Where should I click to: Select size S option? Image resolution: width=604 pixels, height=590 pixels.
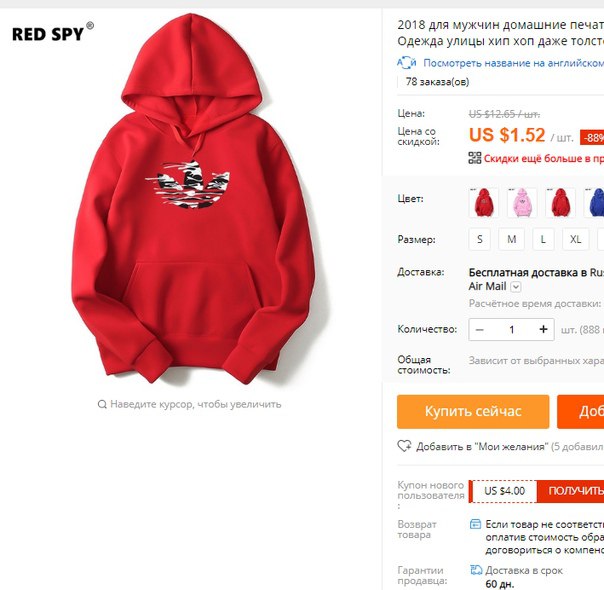480,239
